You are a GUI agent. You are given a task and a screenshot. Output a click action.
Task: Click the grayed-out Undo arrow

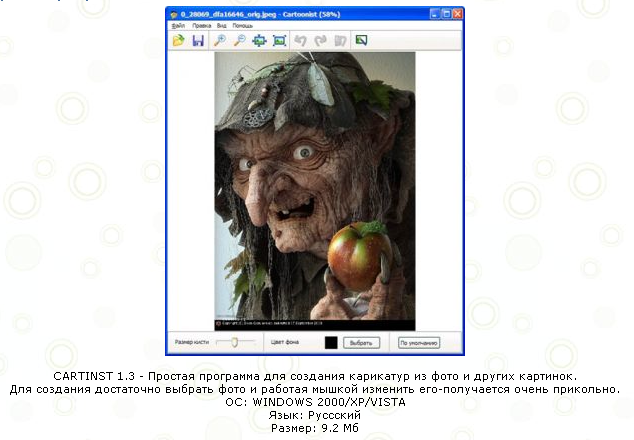pyautogui.click(x=300, y=40)
